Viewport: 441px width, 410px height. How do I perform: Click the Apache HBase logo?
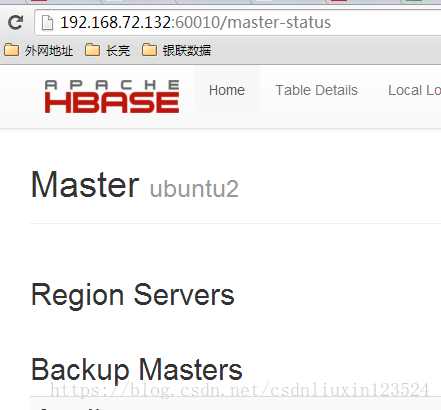click(112, 96)
